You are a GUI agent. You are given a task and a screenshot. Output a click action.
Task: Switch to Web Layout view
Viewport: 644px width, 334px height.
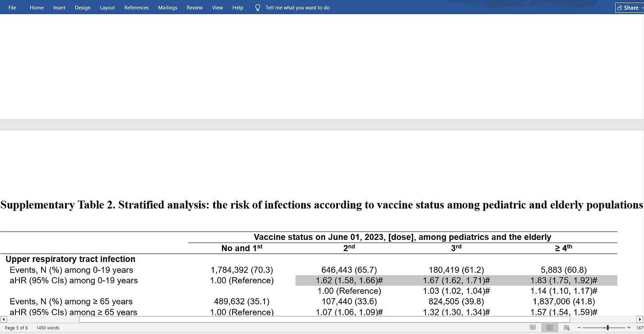click(567, 327)
